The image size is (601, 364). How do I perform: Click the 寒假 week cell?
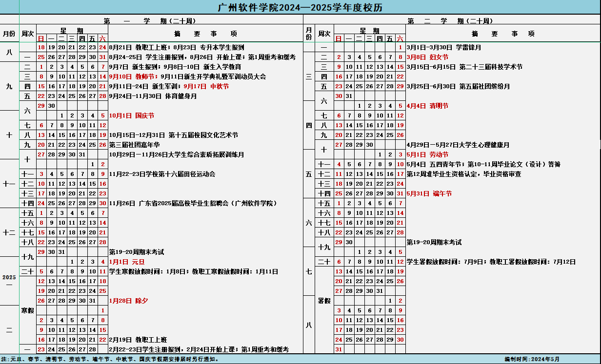click(28, 310)
